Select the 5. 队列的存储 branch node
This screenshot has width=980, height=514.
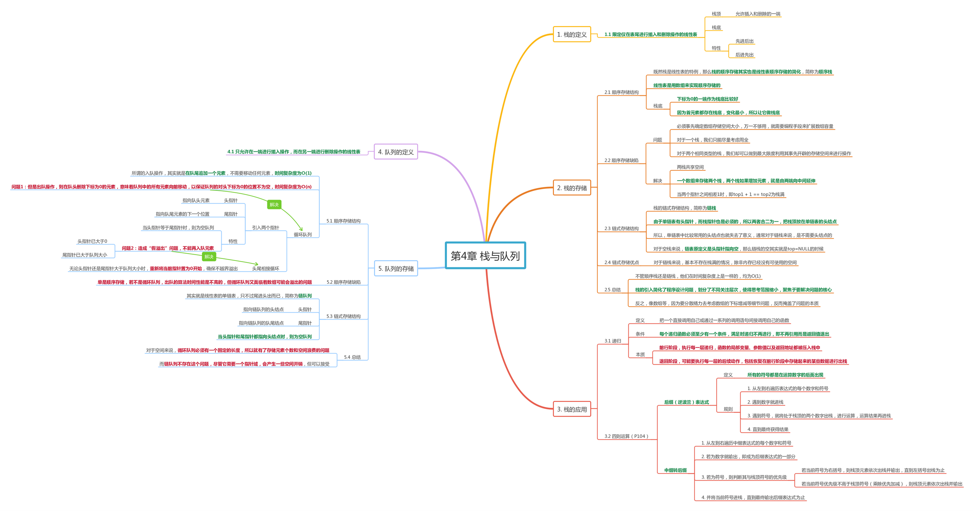(x=396, y=269)
